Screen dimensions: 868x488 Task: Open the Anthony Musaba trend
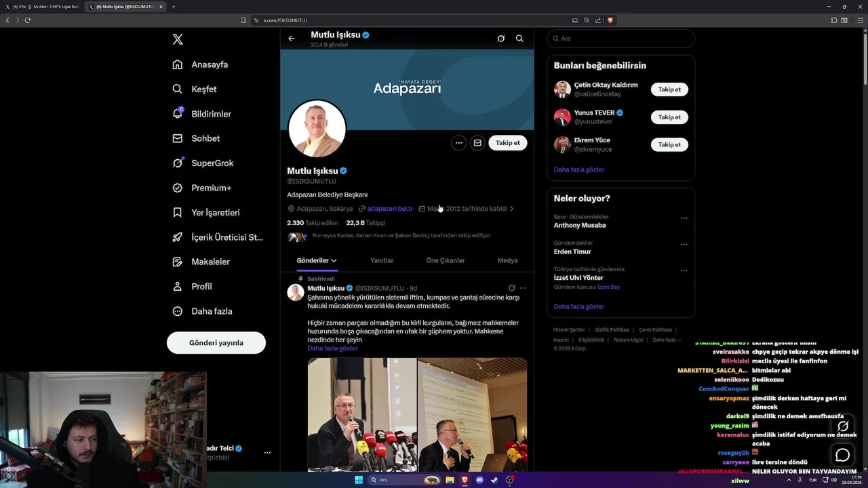580,225
